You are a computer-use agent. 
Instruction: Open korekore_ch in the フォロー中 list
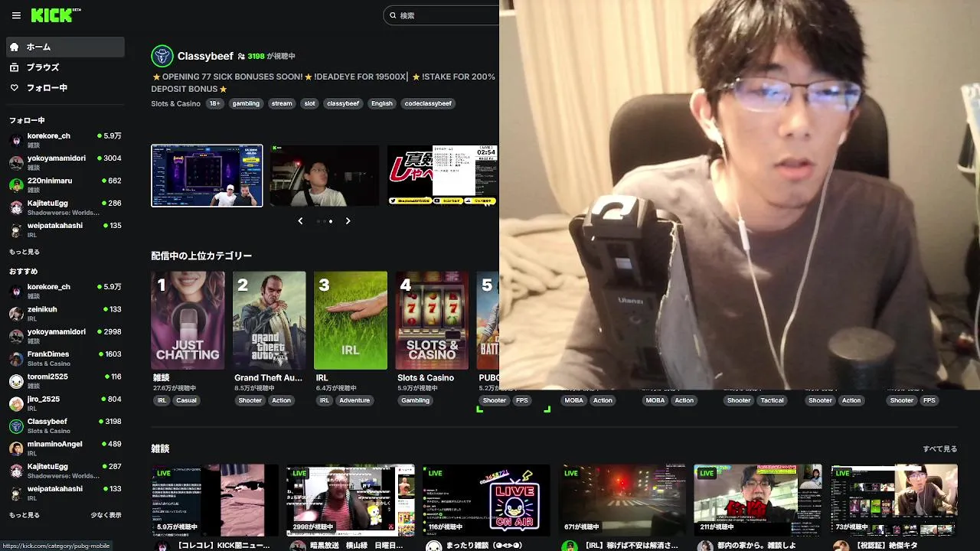(65, 140)
